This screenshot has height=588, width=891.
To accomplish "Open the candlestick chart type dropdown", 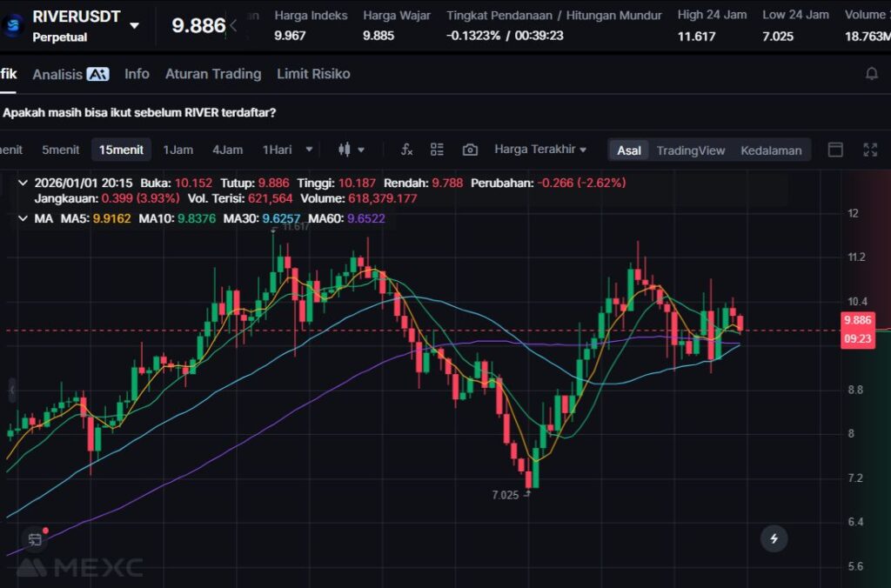I will (351, 150).
